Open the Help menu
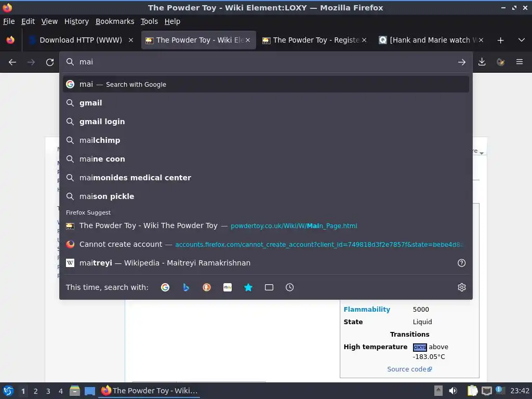This screenshot has width=532, height=399. [x=172, y=21]
